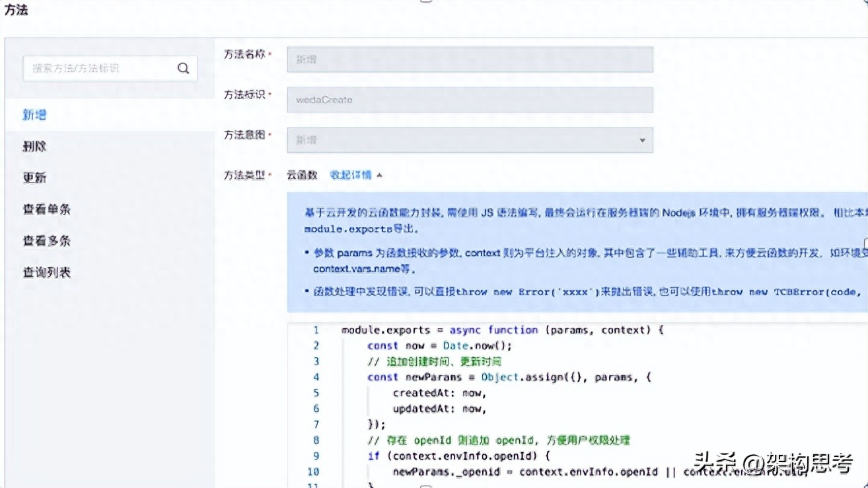Click code line updatedAt: now

[x=439, y=409]
